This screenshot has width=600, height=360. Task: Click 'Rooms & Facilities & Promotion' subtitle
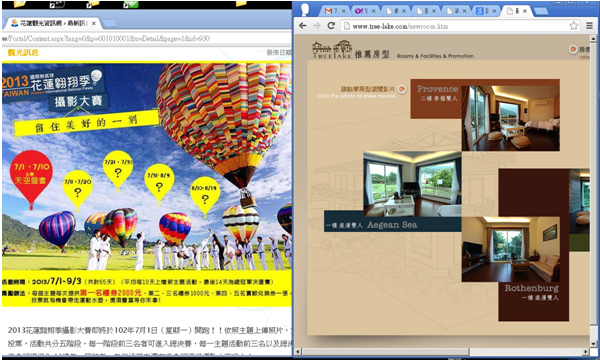coord(435,56)
